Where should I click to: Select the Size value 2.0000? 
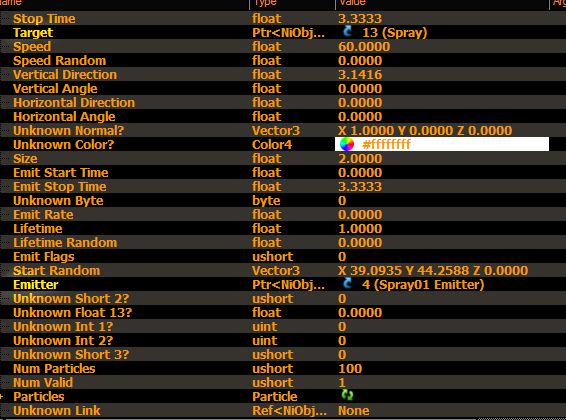click(x=360, y=159)
